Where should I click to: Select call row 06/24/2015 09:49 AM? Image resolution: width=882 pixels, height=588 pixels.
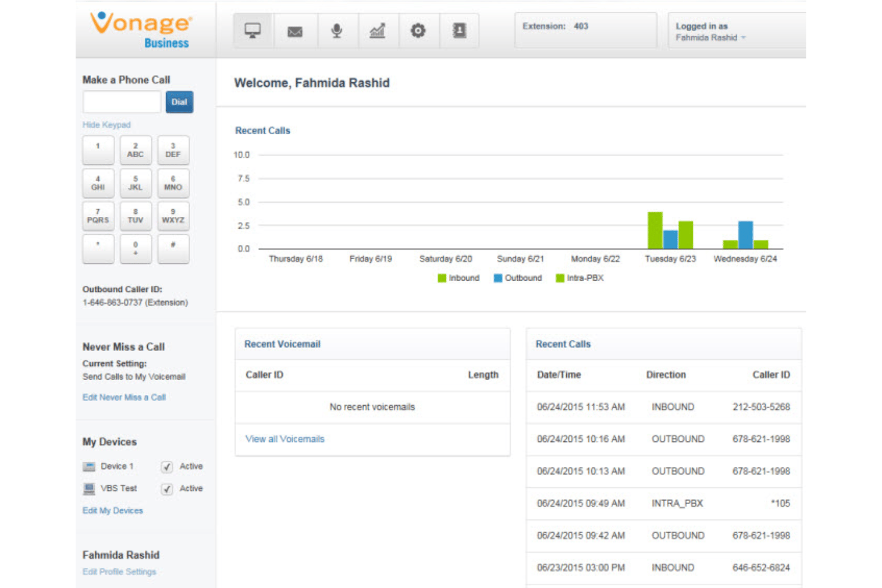click(x=664, y=503)
